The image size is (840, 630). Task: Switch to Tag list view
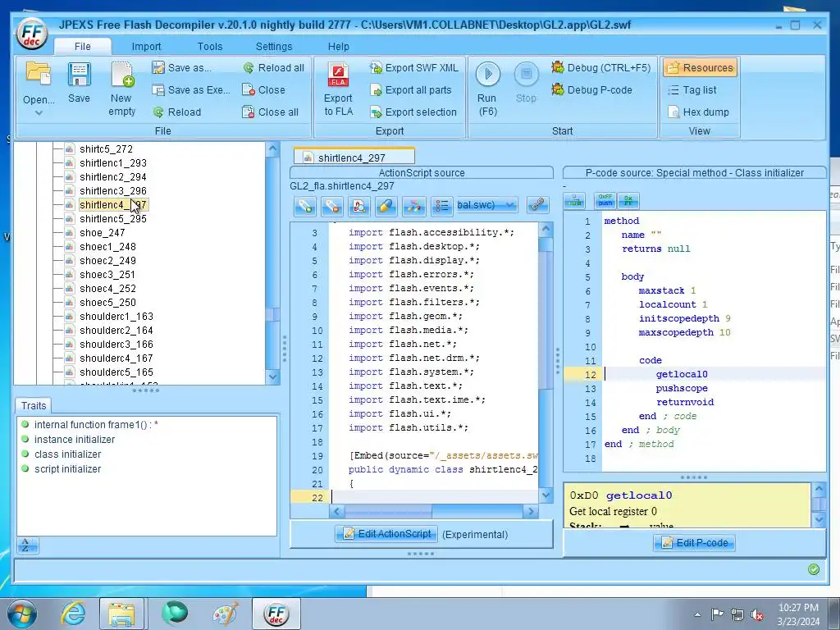point(692,90)
